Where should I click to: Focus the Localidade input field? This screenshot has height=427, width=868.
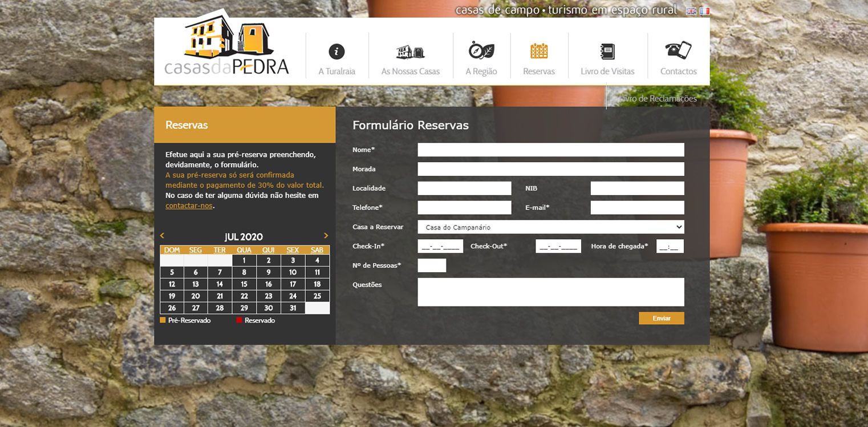(465, 188)
